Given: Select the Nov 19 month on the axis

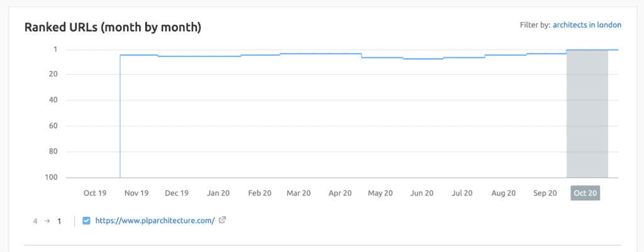Looking at the screenshot, I should (136, 193).
